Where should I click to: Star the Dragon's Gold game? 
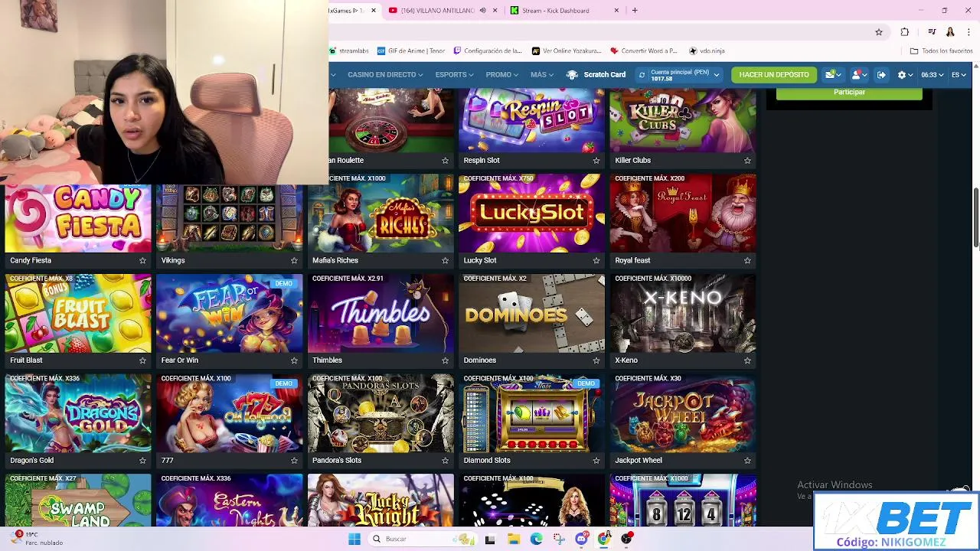click(x=142, y=461)
